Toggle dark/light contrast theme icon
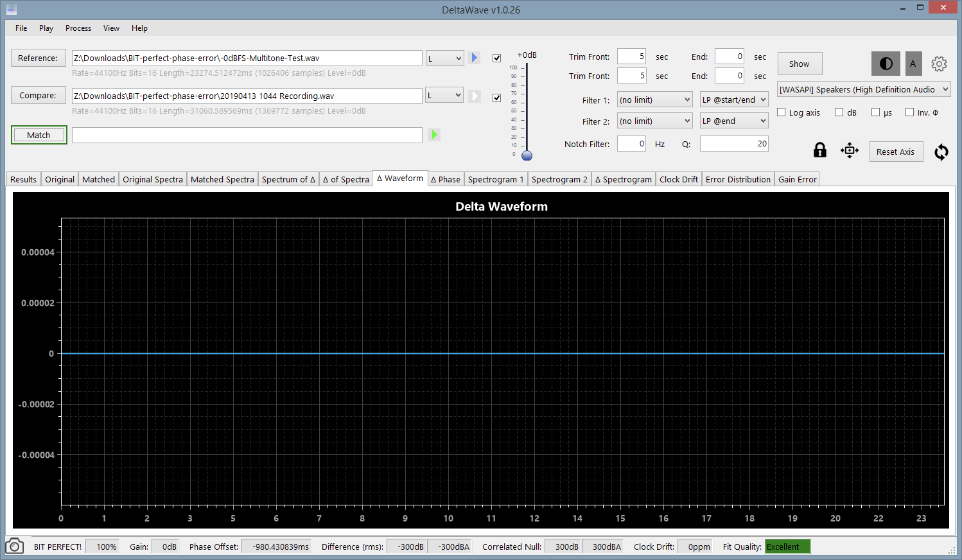The height and width of the screenshot is (560, 962). 886,64
